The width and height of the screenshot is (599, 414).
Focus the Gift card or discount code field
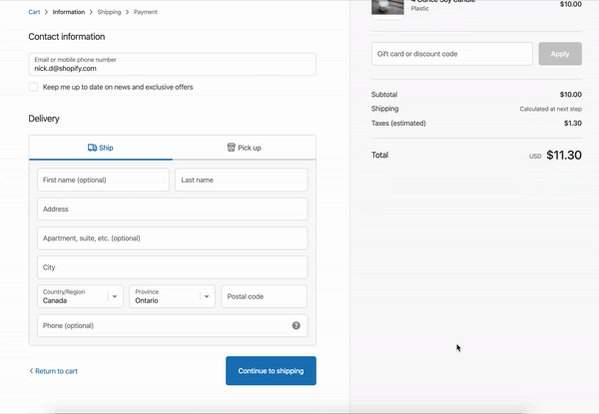tap(452, 54)
